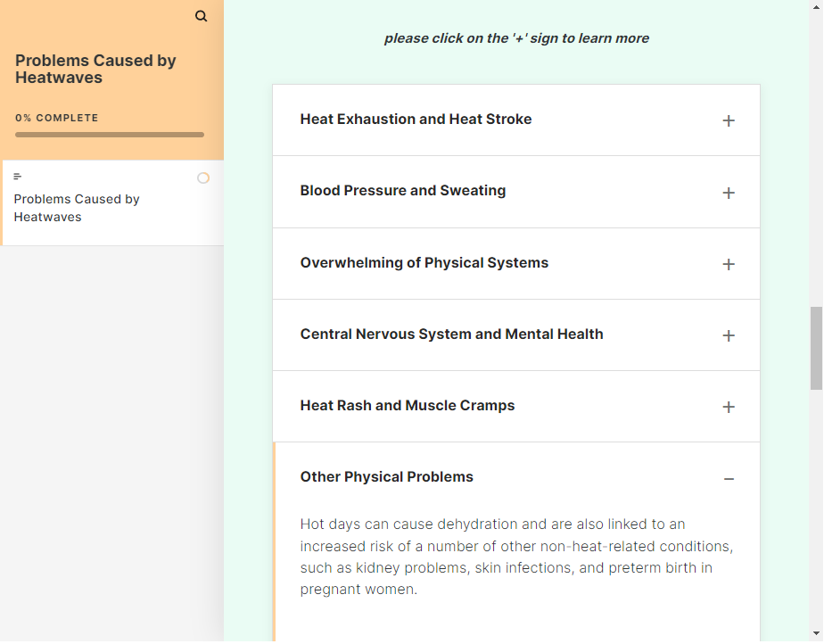Click the scrollbar down arrow

(x=816, y=633)
